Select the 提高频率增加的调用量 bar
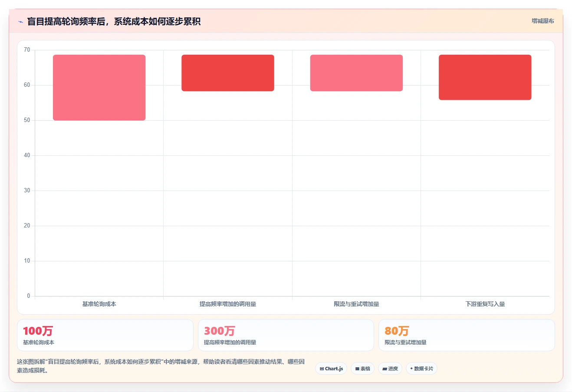The height and width of the screenshot is (392, 572). click(x=228, y=73)
